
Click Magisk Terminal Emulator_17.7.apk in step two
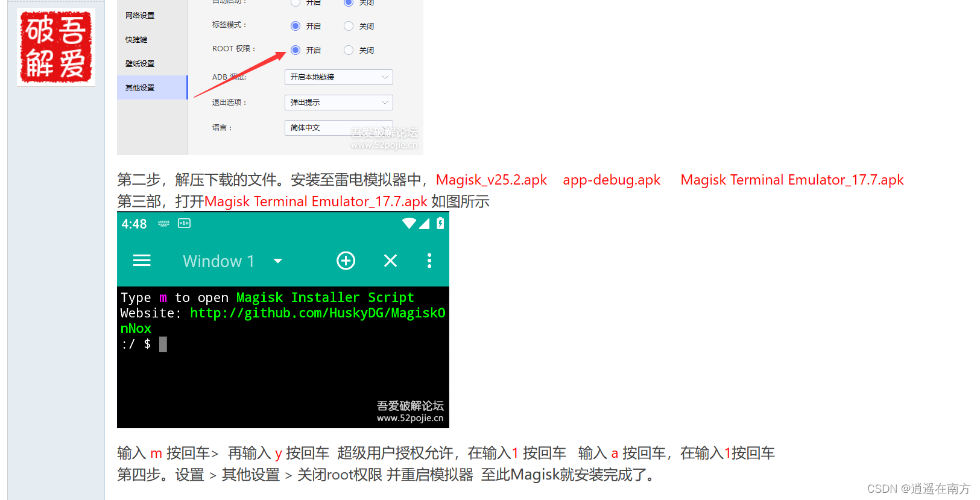tap(792, 180)
